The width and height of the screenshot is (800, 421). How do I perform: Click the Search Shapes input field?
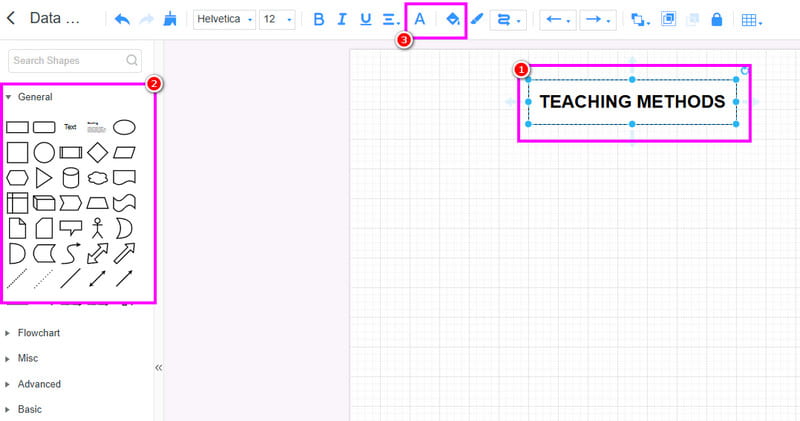tap(68, 61)
